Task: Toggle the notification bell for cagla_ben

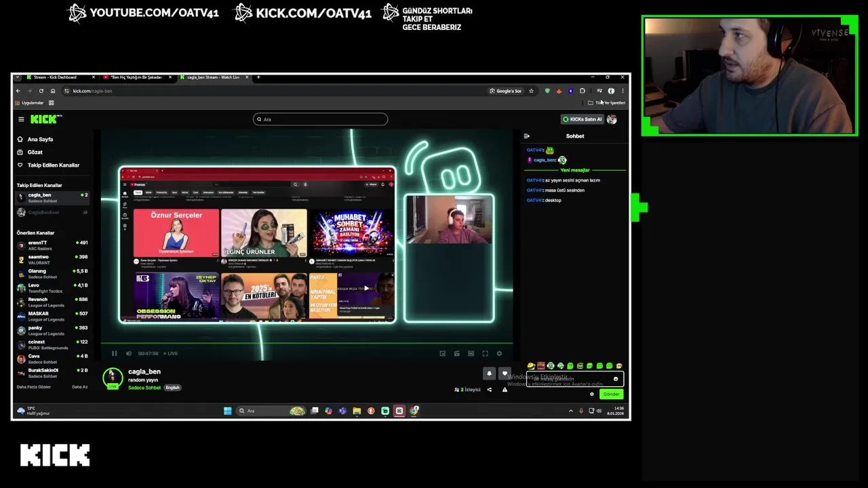Action: click(489, 373)
